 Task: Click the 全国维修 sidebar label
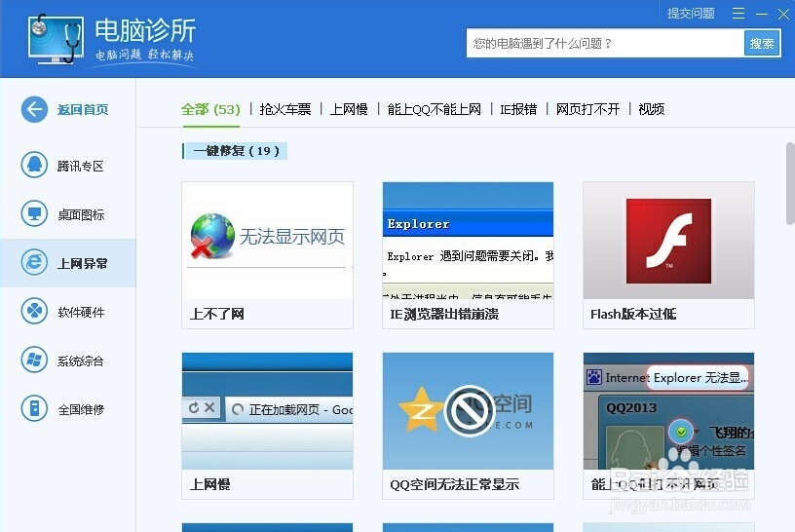(81, 409)
